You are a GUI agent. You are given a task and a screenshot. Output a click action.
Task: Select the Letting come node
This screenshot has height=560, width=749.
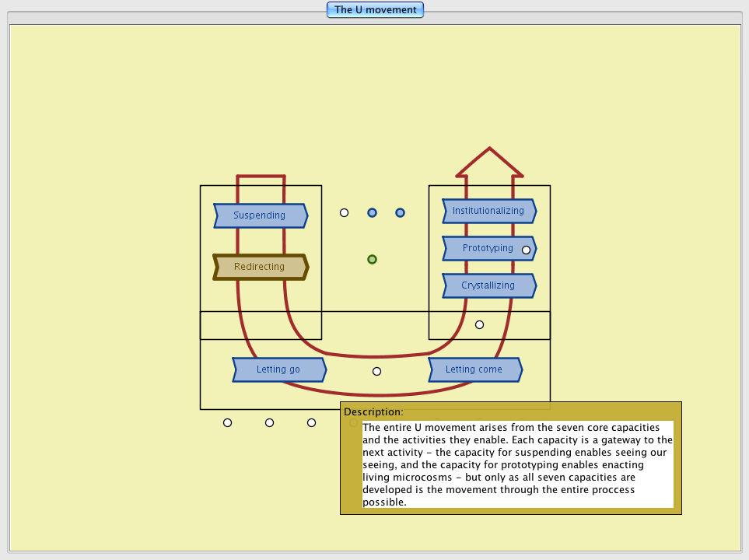[x=474, y=369]
